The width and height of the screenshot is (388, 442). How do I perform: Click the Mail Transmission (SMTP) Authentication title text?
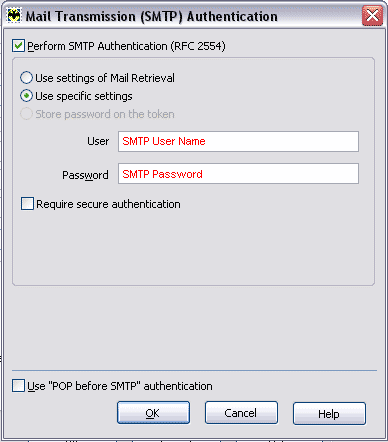pos(152,16)
